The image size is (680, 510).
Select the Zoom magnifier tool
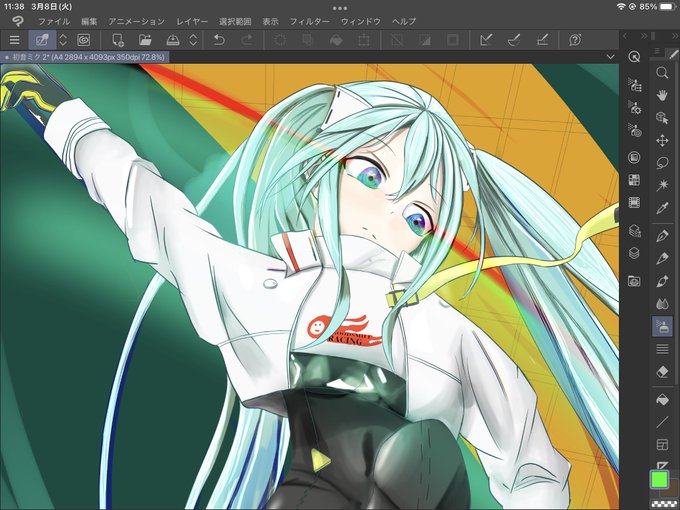(662, 72)
